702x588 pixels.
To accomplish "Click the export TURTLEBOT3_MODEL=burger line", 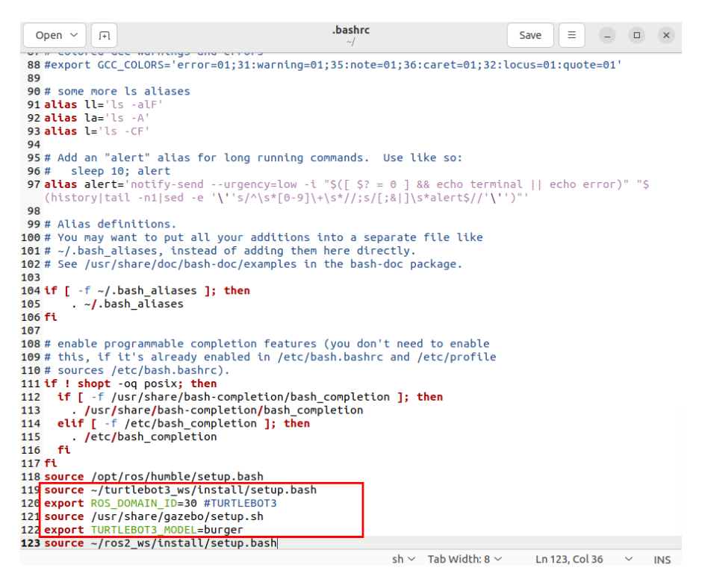I will point(143,530).
